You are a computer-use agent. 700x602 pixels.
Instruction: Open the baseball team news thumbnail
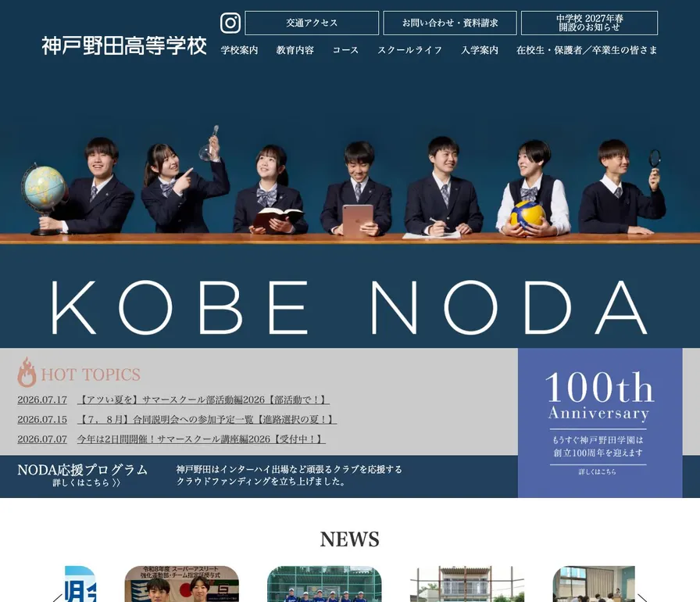tap(324, 584)
